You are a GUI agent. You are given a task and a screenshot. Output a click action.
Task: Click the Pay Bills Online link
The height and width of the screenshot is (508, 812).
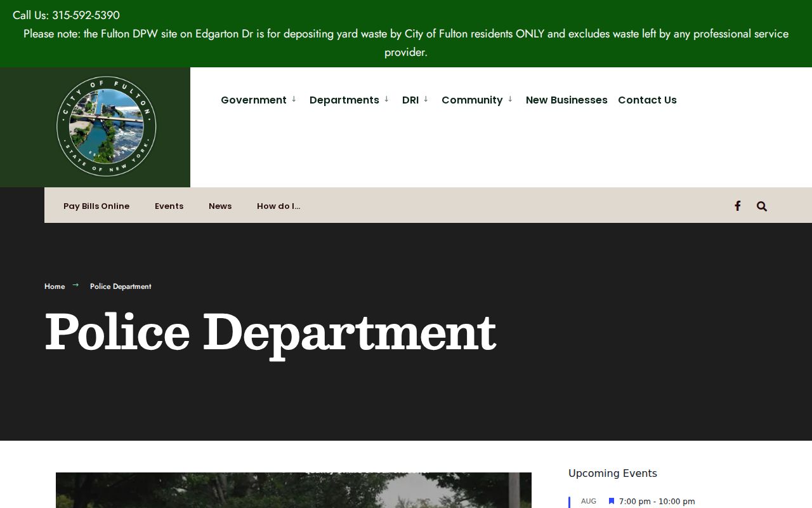coord(96,206)
